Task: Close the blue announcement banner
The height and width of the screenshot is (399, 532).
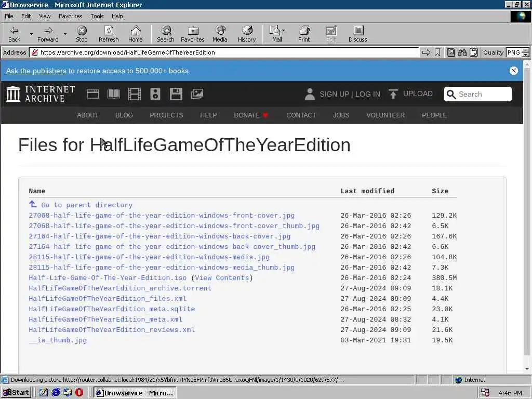Action: (x=514, y=71)
